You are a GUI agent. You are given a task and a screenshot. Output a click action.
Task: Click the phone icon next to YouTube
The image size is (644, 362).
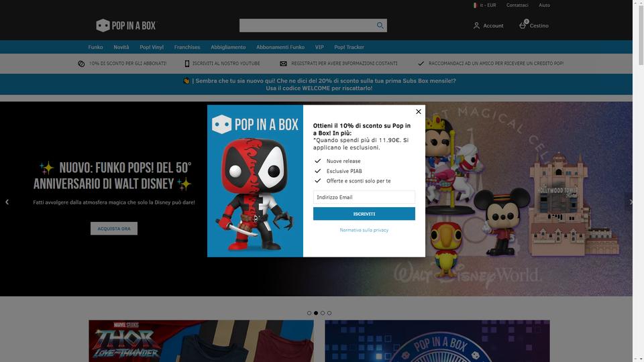[x=187, y=64]
